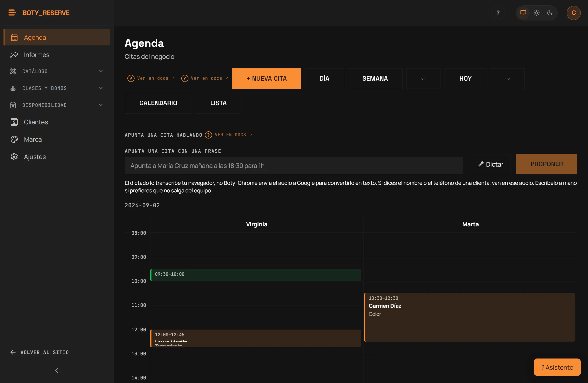Select Lista display mode

[218, 103]
